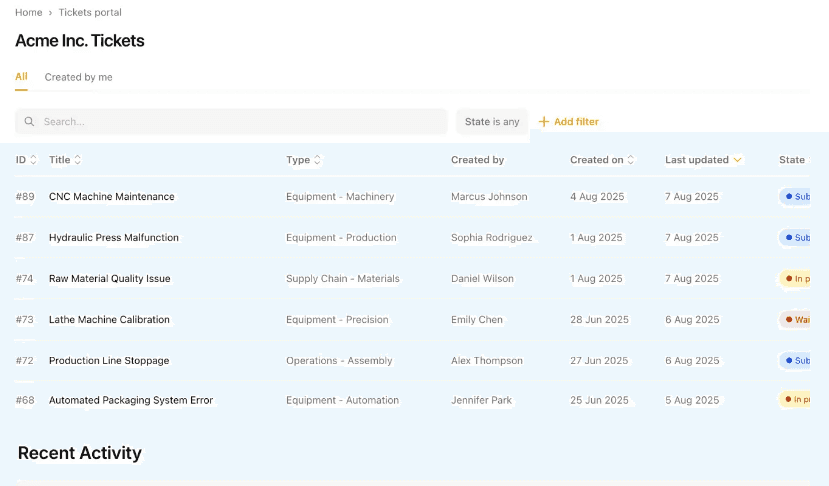
Task: Click type Equipment - Machinery
Action: tap(340, 197)
